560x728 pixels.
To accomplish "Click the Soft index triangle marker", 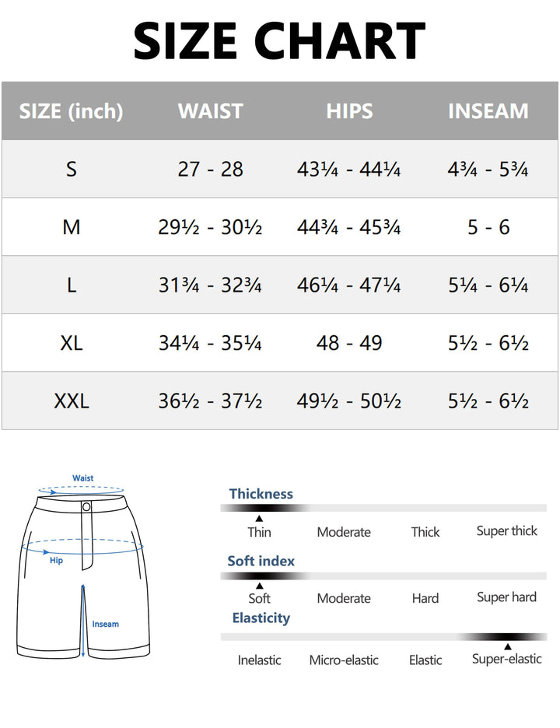I will (x=259, y=586).
